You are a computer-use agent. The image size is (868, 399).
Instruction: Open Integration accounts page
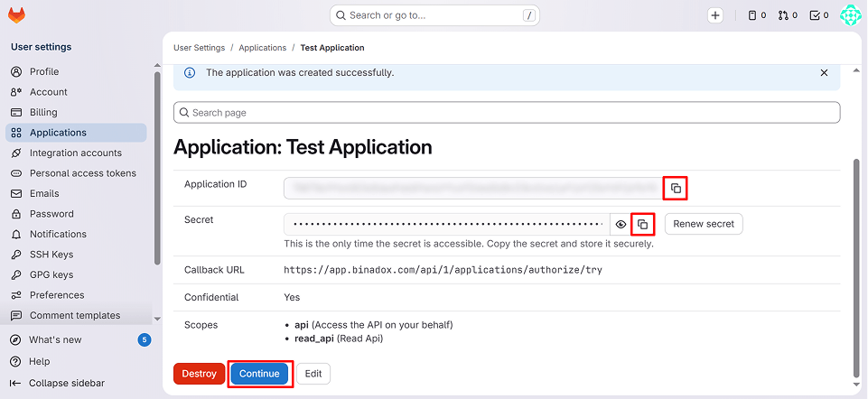[x=76, y=153]
